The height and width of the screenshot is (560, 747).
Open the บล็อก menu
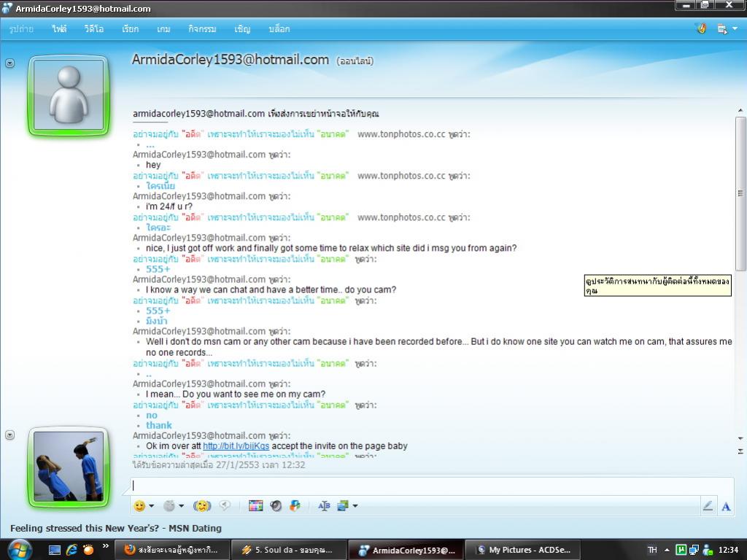[279, 29]
